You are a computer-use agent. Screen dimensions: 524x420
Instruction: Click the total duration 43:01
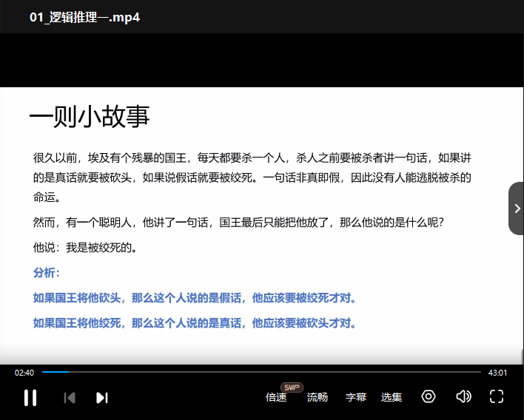(497, 373)
